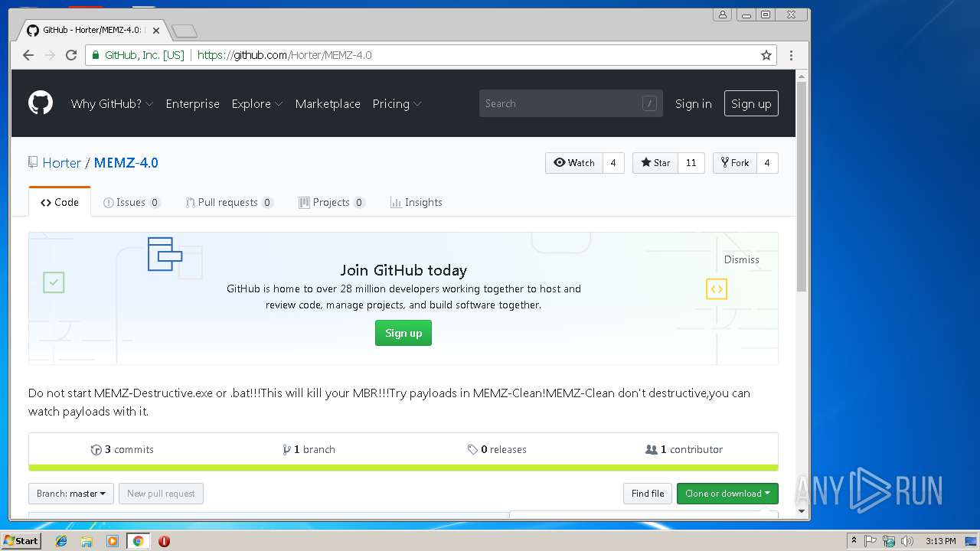Switch to the Projects tab
Image resolution: width=980 pixels, height=551 pixels.
click(x=332, y=202)
